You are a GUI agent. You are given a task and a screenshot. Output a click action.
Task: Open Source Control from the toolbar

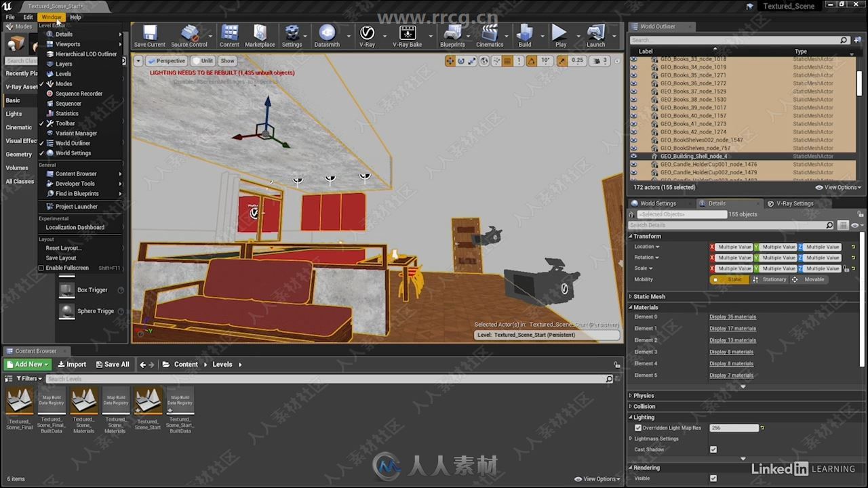coord(189,37)
